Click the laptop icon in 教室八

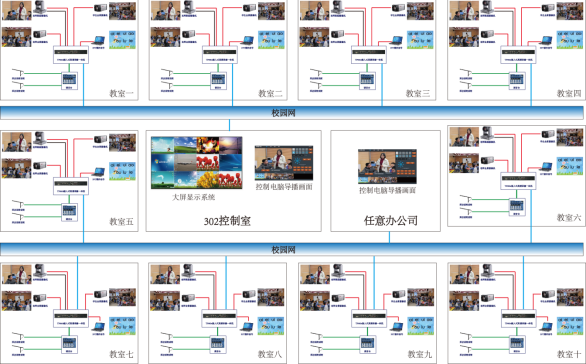247,327
